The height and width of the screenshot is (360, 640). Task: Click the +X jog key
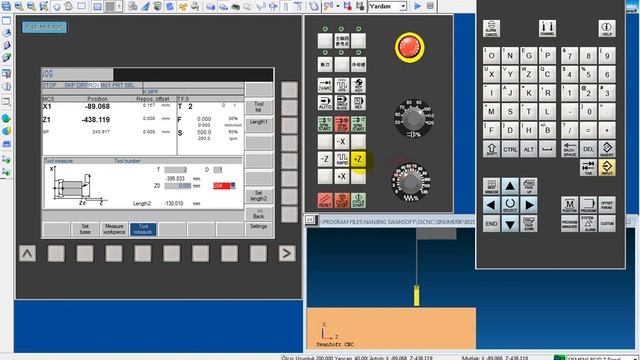coord(342,176)
